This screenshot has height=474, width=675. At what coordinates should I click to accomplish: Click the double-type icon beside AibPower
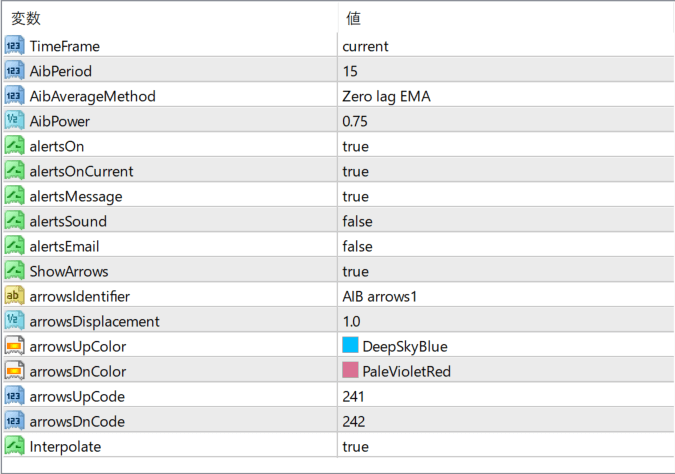tap(14, 121)
